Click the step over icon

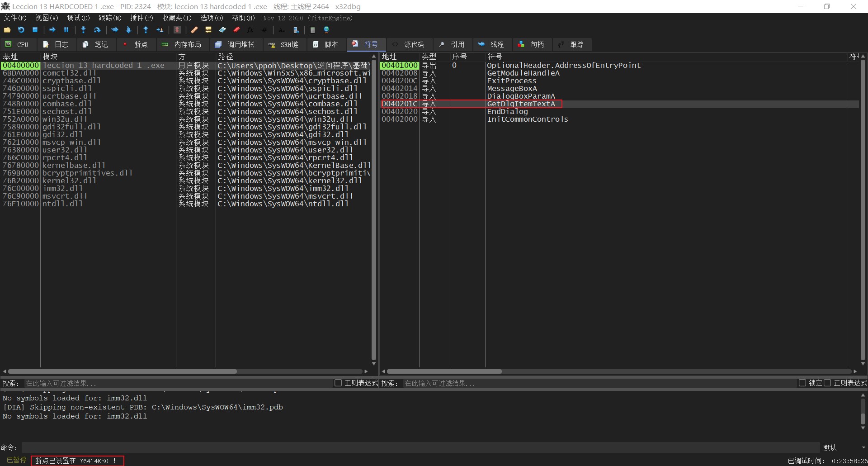[x=97, y=30]
